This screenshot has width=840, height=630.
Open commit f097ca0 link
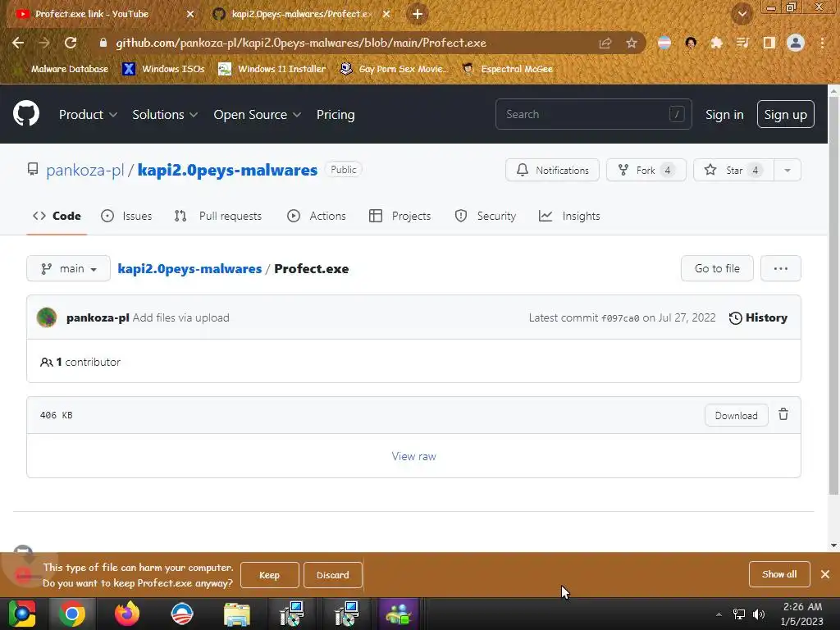tap(620, 318)
